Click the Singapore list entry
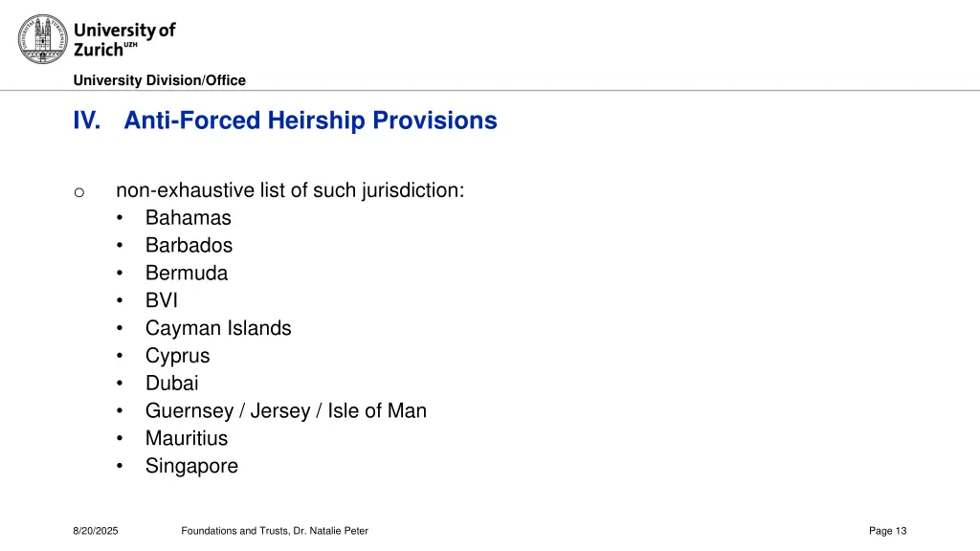This screenshot has height=551, width=980. point(191,466)
